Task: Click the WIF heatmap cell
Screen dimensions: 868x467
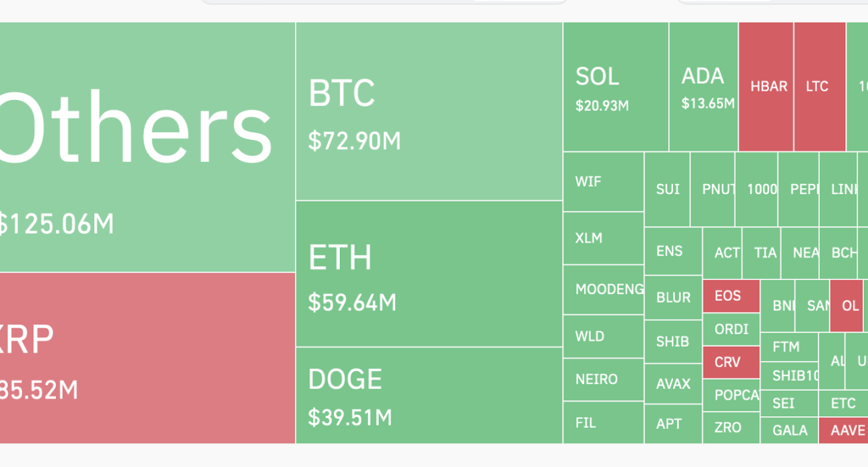Action: (603, 181)
